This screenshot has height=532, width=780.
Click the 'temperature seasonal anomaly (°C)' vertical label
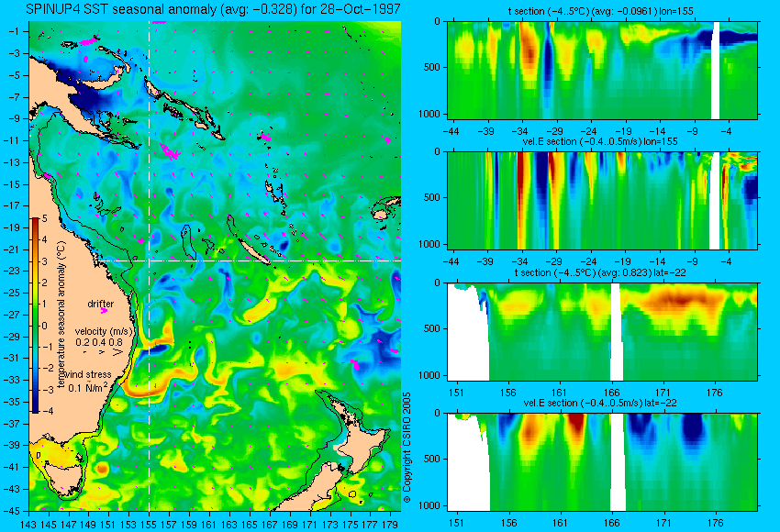[x=61, y=315]
